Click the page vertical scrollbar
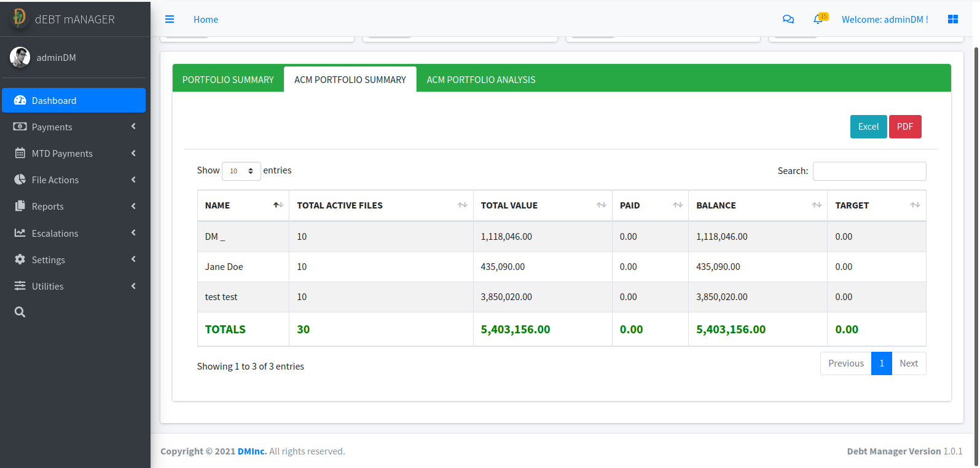The image size is (980, 468). tap(976, 246)
